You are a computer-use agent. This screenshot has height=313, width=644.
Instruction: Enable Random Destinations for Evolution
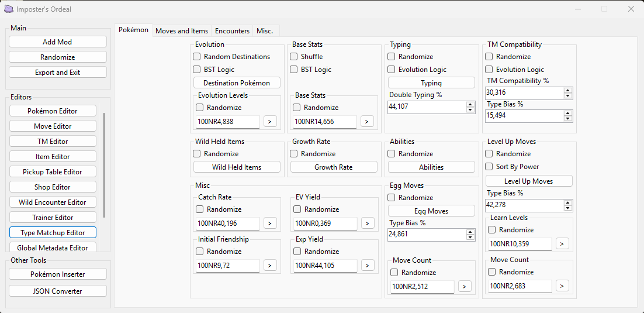[x=197, y=56]
